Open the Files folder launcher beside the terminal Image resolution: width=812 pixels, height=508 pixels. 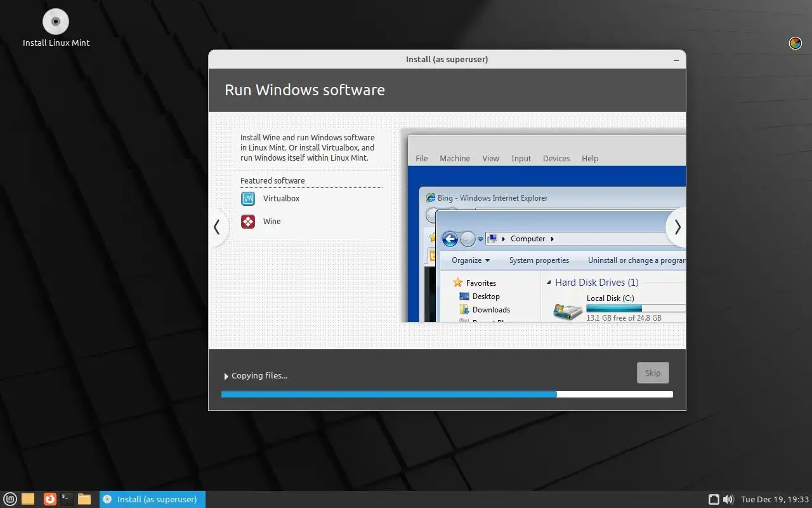coord(84,499)
